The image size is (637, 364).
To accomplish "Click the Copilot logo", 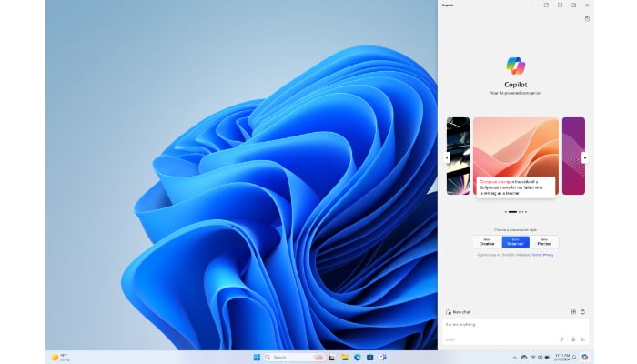I will pyautogui.click(x=516, y=66).
